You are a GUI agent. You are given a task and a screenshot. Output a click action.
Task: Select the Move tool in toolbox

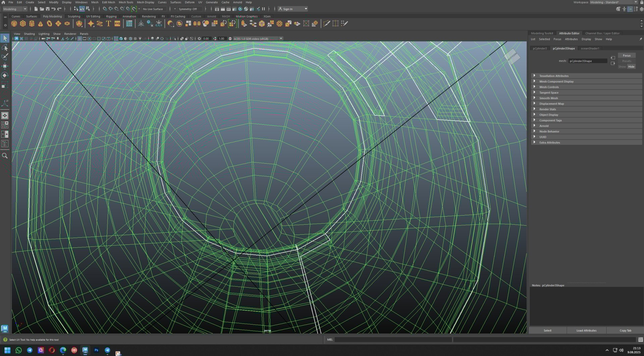click(x=5, y=66)
